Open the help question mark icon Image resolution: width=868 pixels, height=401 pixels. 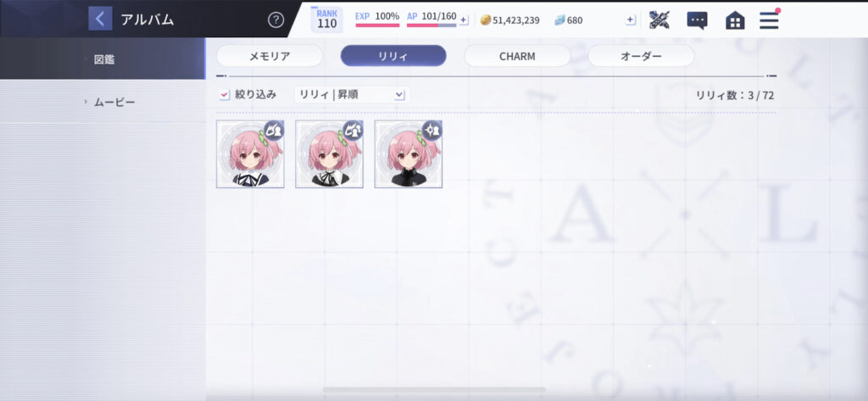[275, 20]
